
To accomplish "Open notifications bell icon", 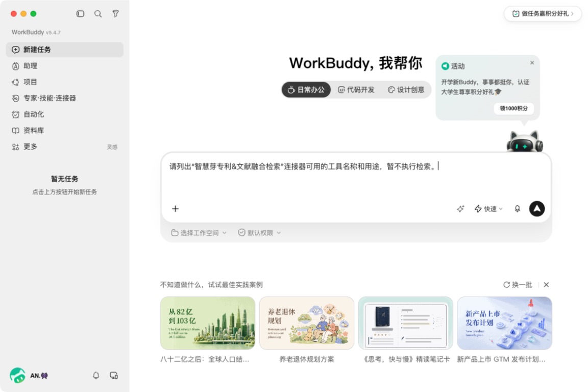I will point(96,375).
